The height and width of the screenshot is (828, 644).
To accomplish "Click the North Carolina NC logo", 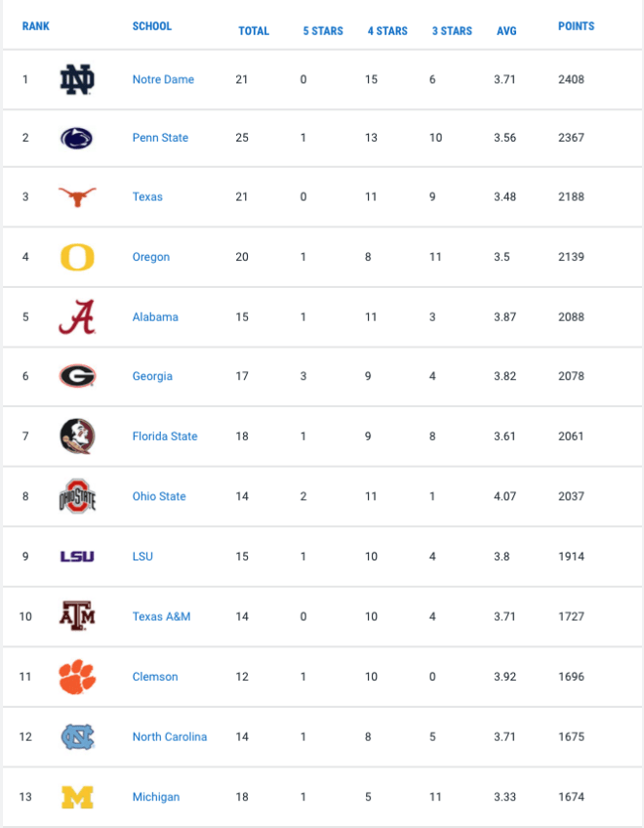I will (77, 737).
